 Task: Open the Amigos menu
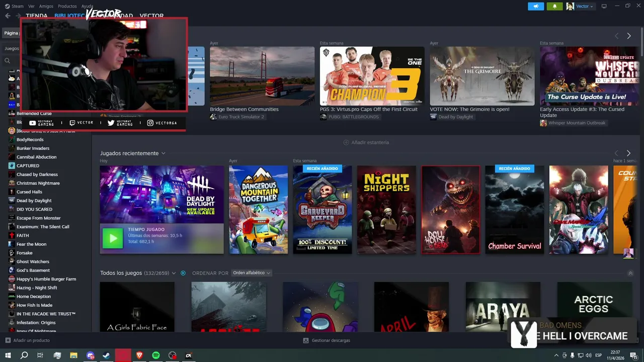(46, 6)
